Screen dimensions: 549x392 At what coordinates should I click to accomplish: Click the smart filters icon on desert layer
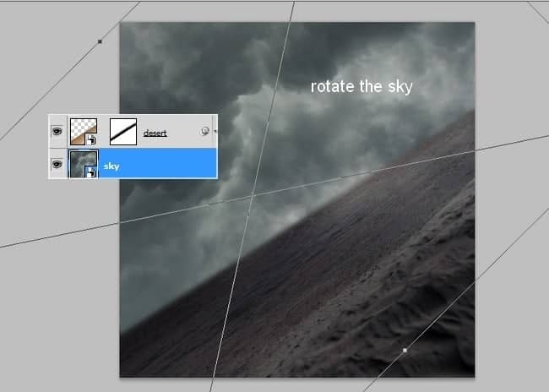(x=205, y=131)
